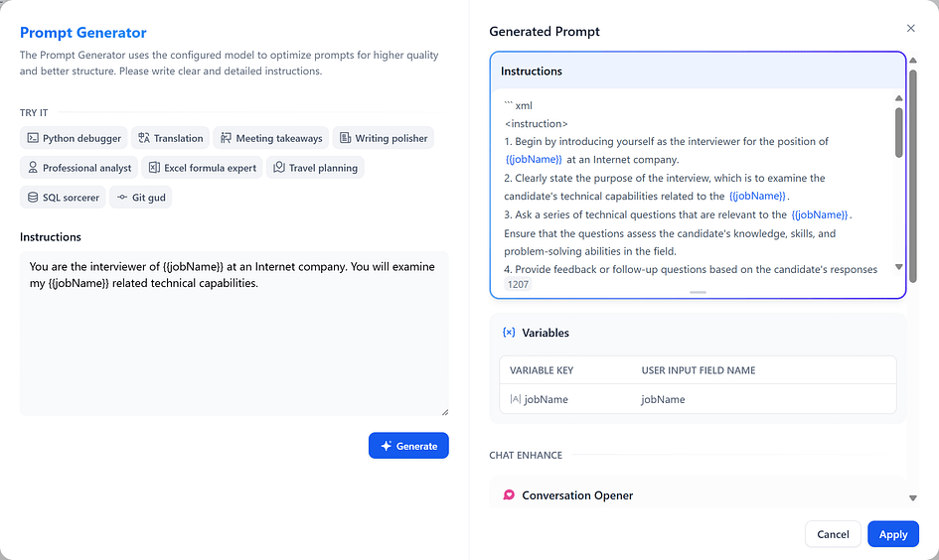Image resolution: width=939 pixels, height=560 pixels.
Task: Click the up arrow of the generated prompt panel scrollbar
Action: tap(912, 61)
